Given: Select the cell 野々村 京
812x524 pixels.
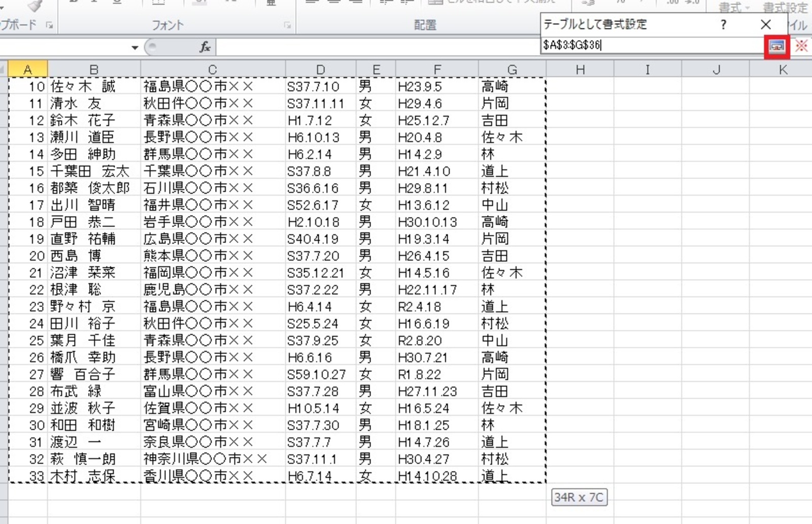Looking at the screenshot, I should [94, 306].
